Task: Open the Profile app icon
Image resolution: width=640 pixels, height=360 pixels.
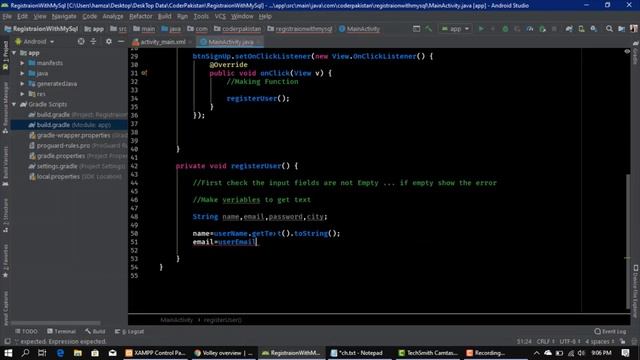Action: (530, 29)
